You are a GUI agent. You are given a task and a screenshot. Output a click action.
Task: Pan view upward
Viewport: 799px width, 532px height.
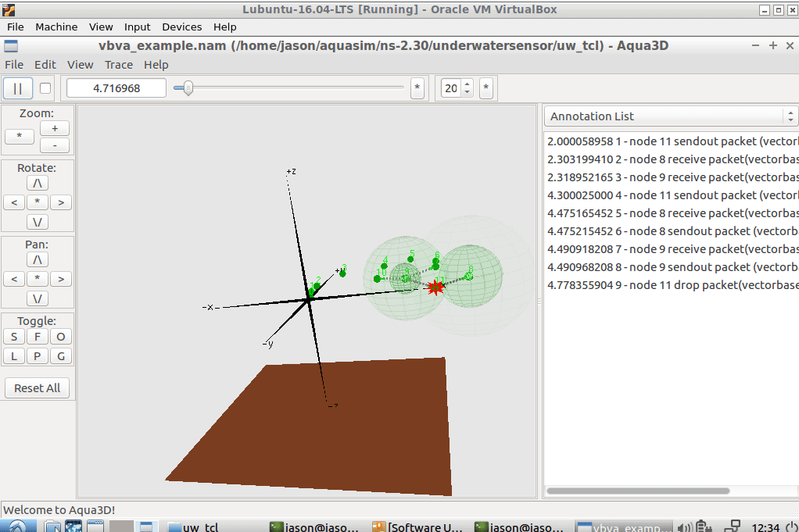click(38, 259)
